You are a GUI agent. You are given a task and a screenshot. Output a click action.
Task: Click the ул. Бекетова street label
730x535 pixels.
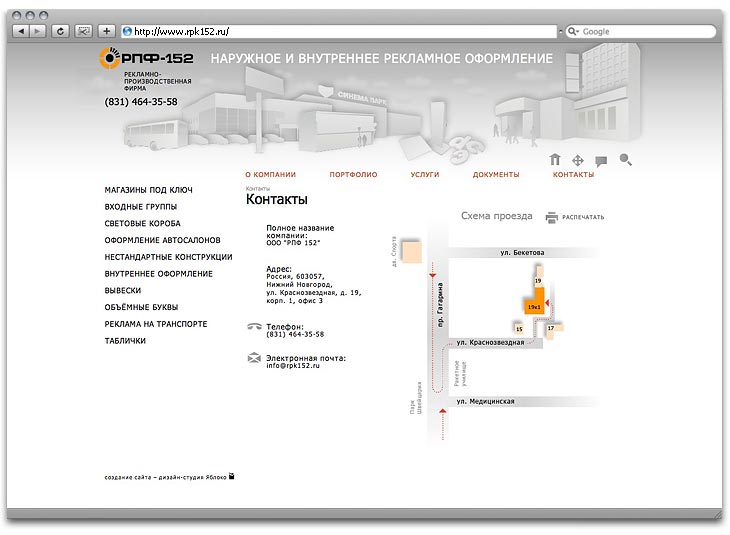coord(522,252)
